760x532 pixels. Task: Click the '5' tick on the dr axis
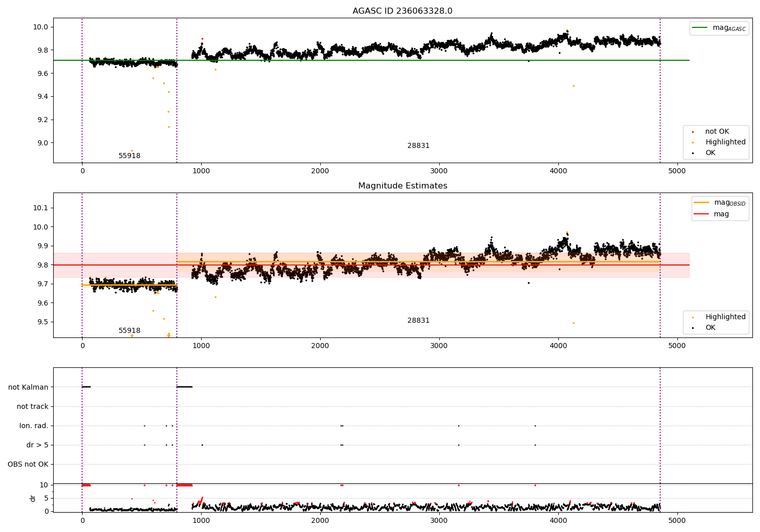click(x=47, y=498)
